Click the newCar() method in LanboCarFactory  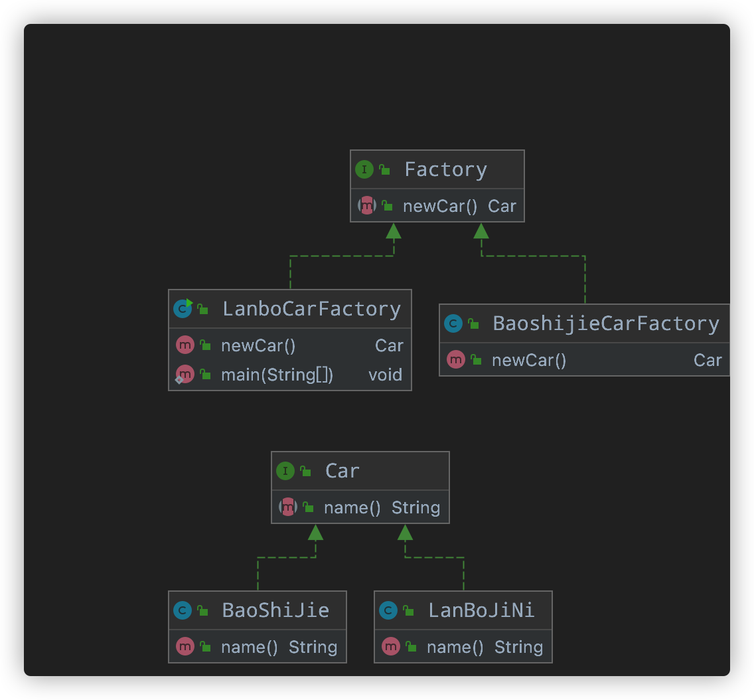(258, 345)
